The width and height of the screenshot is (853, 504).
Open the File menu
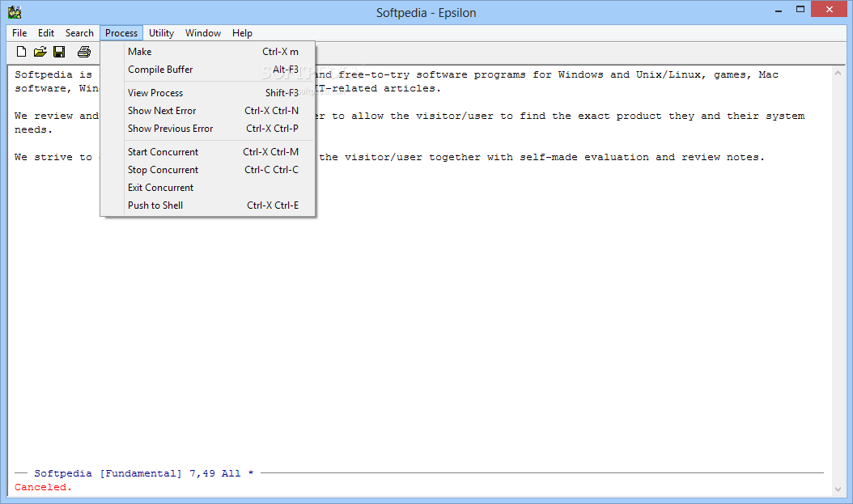tap(19, 33)
